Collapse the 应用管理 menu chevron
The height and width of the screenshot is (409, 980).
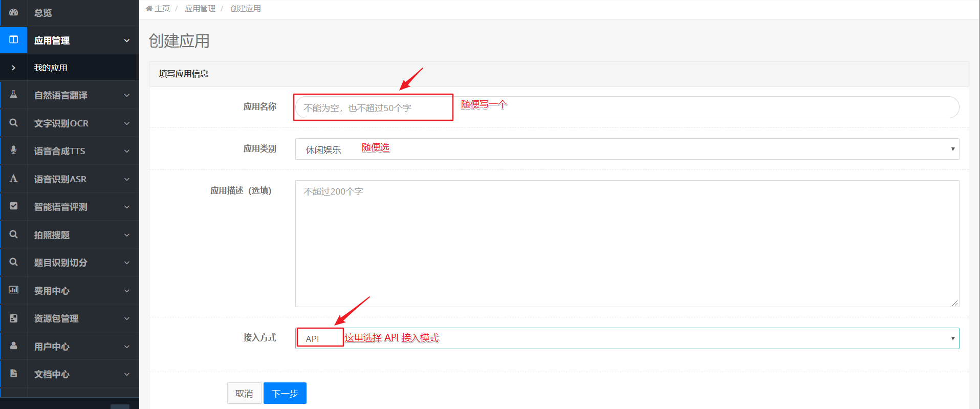[x=127, y=40]
